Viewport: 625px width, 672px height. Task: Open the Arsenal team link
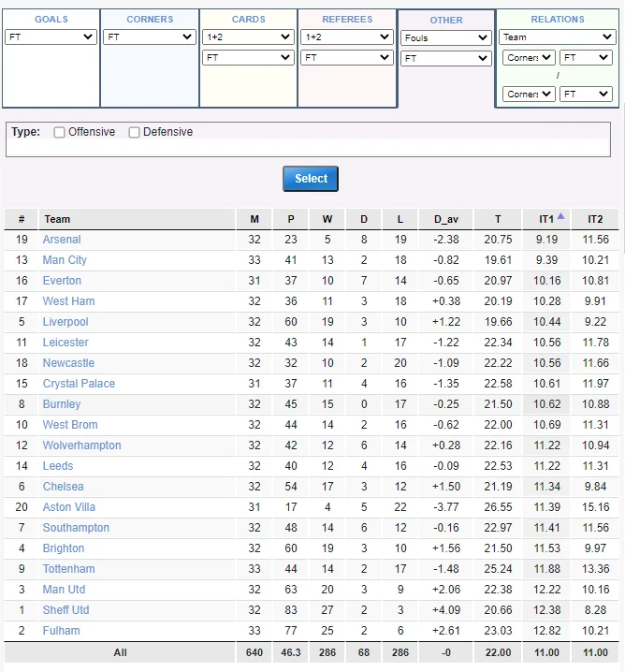click(x=62, y=240)
